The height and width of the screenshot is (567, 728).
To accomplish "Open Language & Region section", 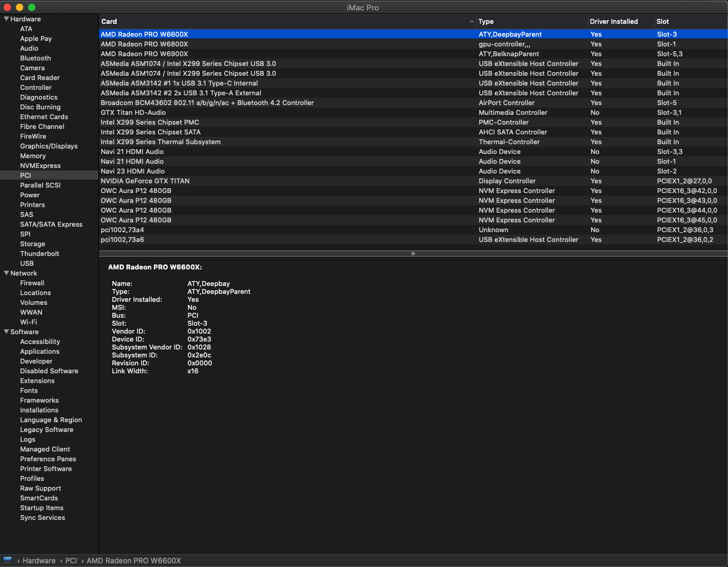I will pos(51,419).
